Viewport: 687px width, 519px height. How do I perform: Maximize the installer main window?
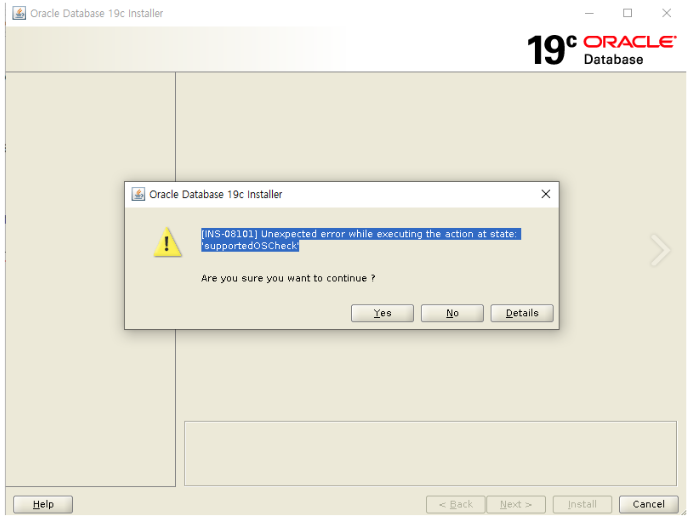[x=627, y=13]
